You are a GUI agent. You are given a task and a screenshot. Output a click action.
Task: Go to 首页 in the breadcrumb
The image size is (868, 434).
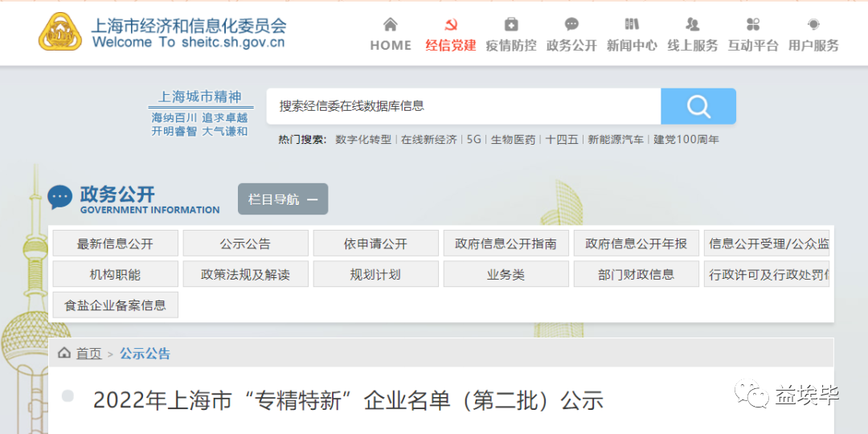tap(88, 354)
